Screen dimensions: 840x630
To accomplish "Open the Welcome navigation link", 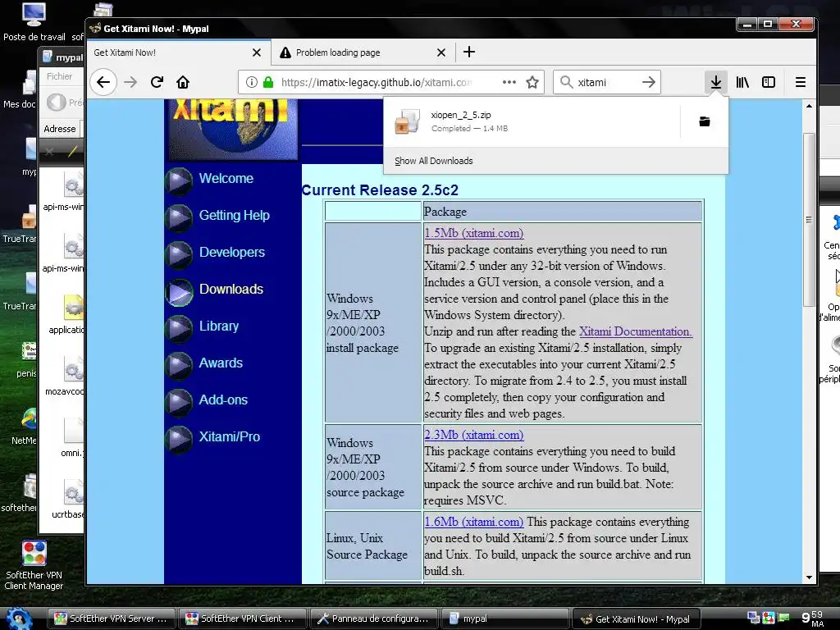I will click(226, 178).
